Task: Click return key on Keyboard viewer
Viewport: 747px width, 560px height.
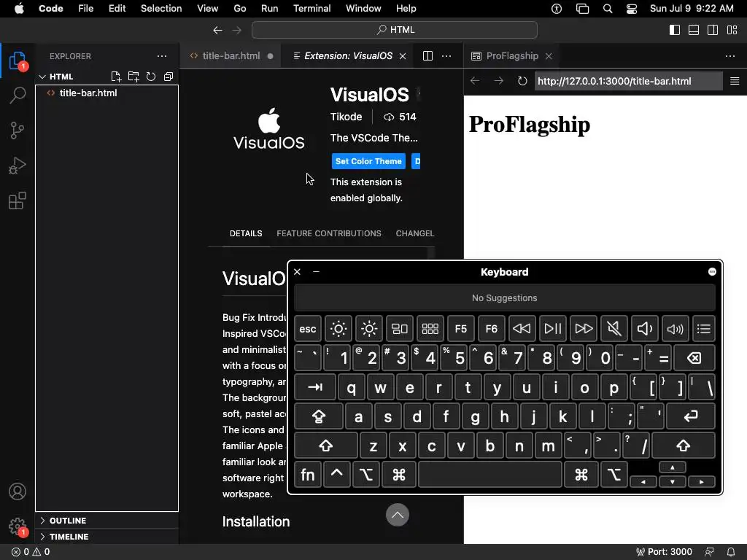Action: 691,416
